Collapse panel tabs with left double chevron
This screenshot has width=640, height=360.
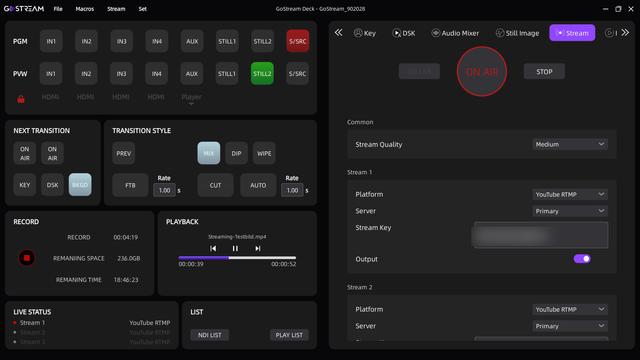click(x=339, y=33)
